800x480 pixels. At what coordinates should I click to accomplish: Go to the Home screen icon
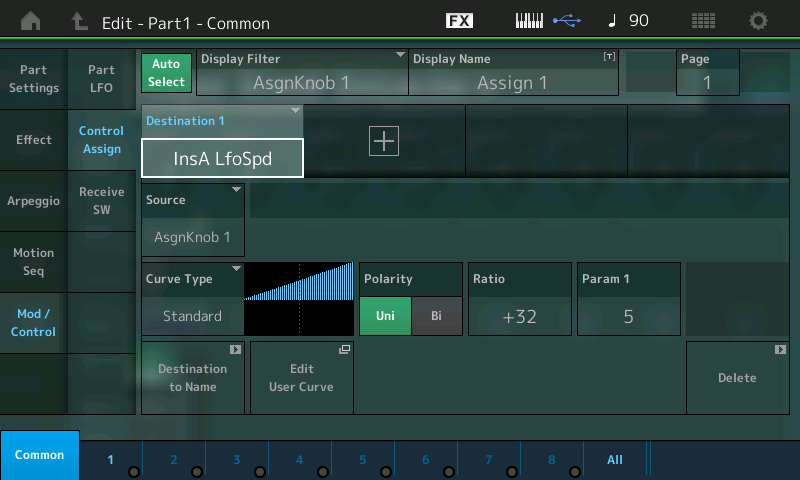coord(31,21)
